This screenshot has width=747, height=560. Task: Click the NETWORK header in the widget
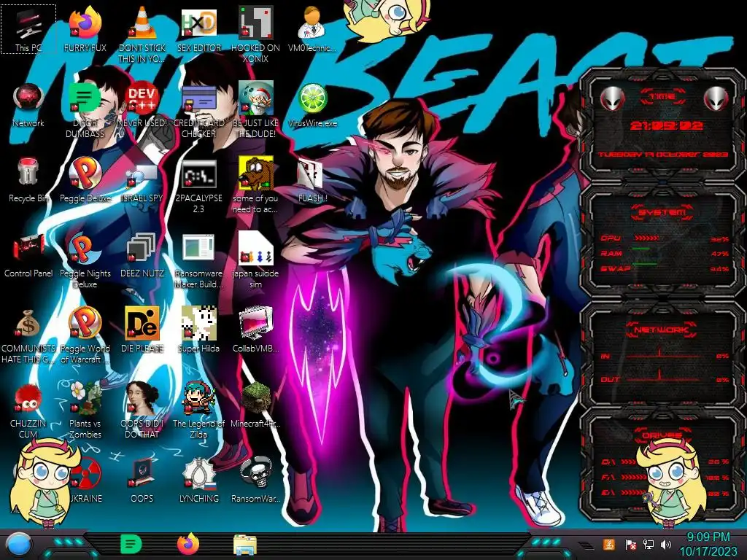click(661, 329)
